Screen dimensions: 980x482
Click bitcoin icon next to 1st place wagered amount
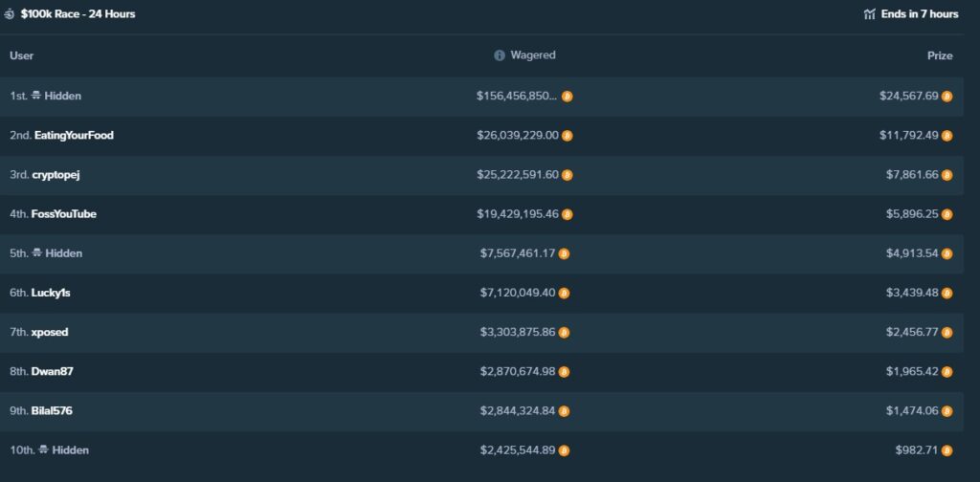click(x=567, y=97)
